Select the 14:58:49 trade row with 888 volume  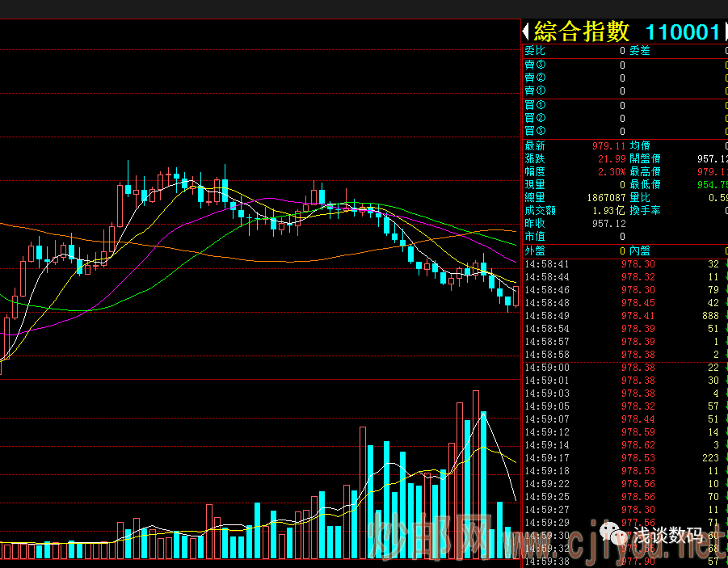point(622,316)
